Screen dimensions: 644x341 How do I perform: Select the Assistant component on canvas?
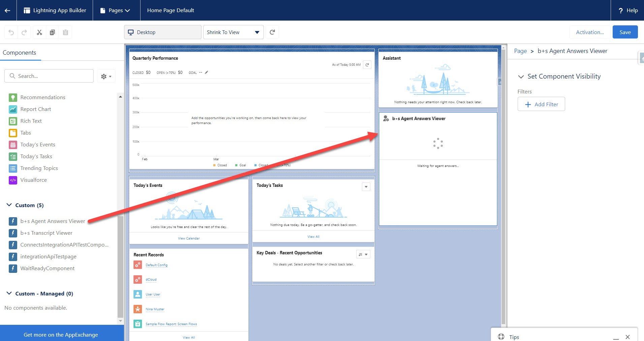(438, 79)
